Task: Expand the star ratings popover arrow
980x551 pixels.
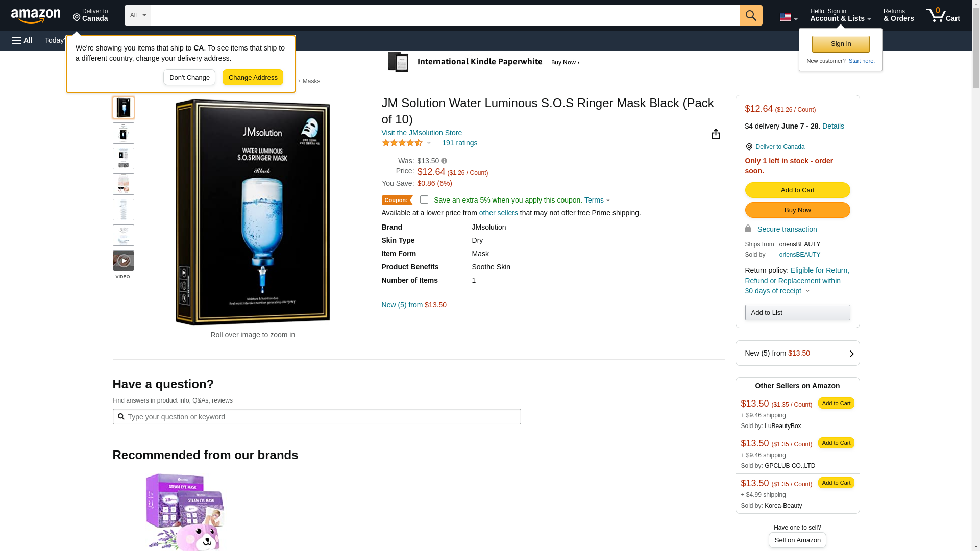Action: point(429,143)
